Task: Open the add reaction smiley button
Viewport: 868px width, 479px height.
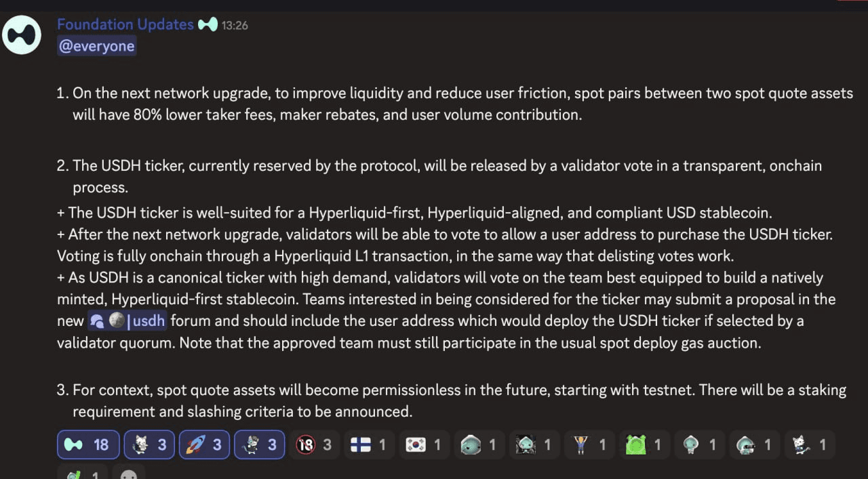Action: coord(129,472)
